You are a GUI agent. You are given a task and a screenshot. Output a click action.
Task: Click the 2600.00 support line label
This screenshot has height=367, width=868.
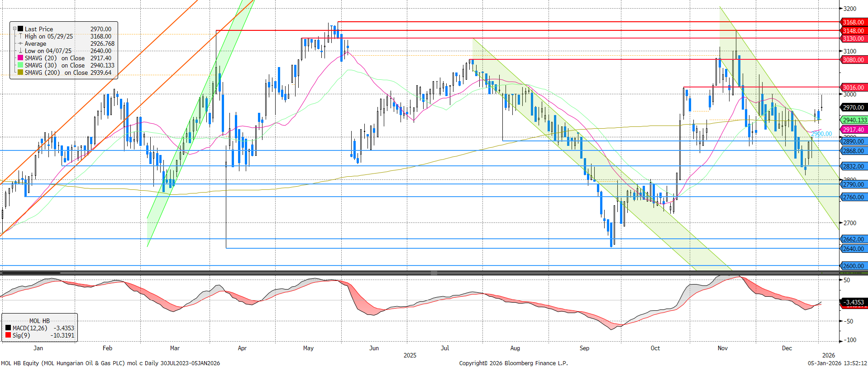coord(853,266)
